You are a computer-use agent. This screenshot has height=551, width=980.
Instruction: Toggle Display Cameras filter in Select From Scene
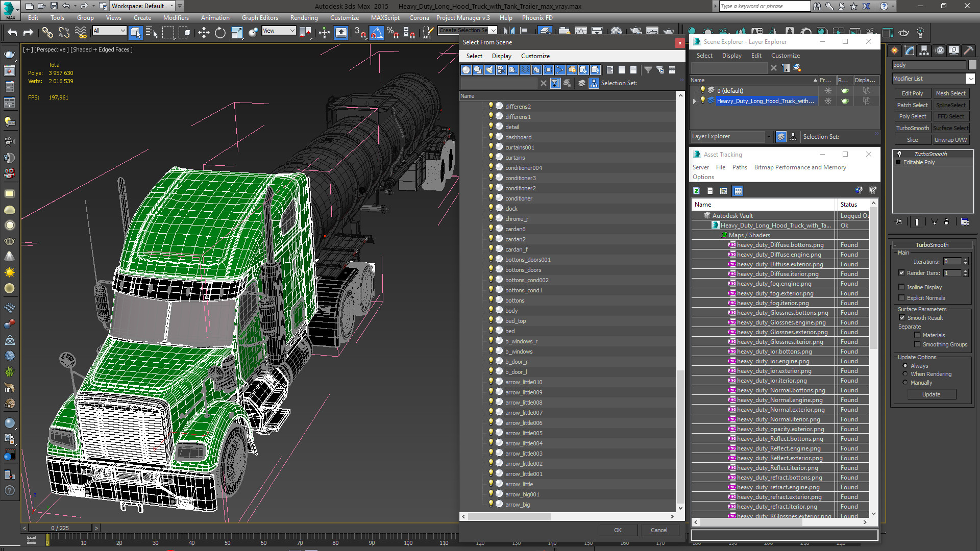(501, 70)
